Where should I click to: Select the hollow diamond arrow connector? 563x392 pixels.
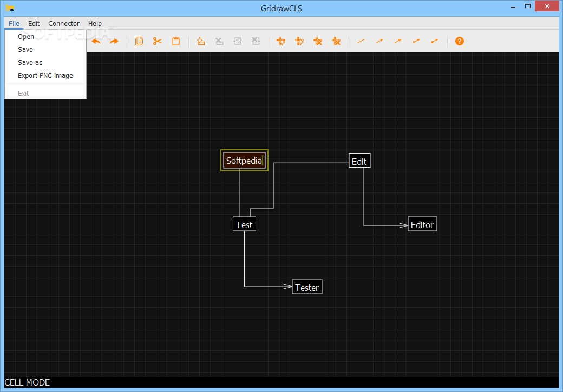point(416,41)
